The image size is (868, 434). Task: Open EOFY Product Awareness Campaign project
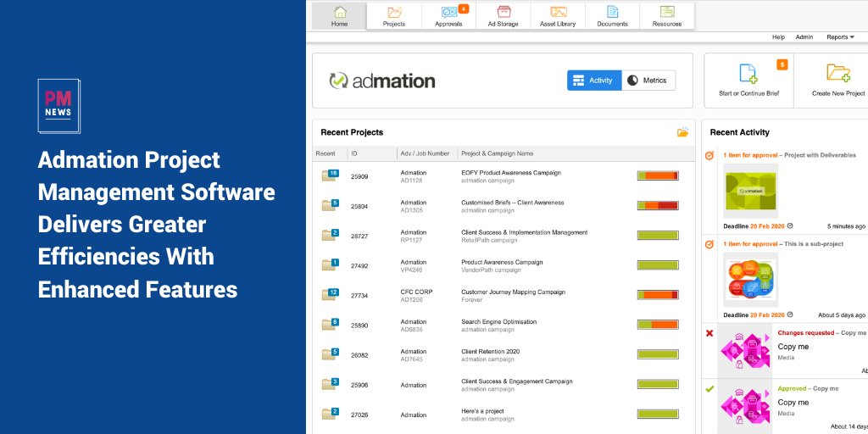(x=511, y=173)
